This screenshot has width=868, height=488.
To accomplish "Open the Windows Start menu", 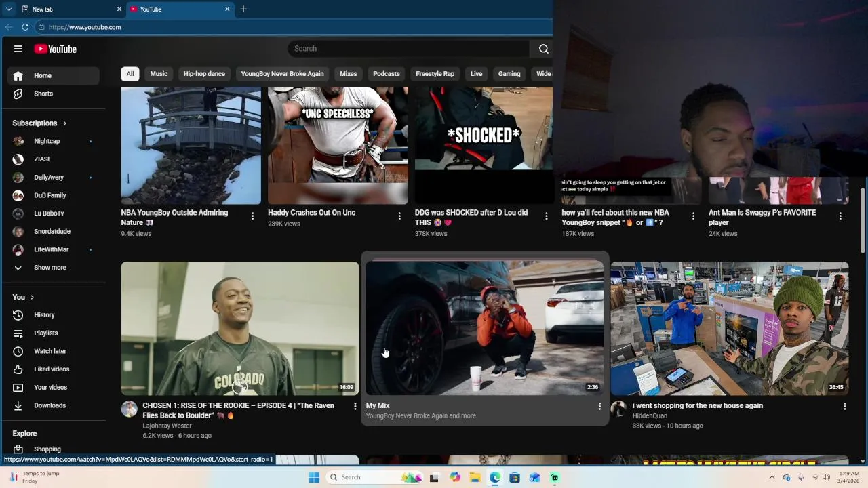I will (314, 477).
